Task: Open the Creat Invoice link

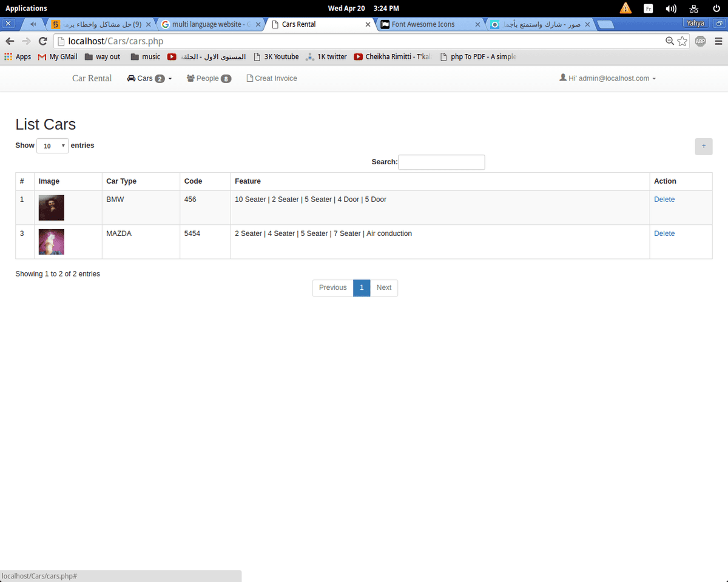Action: [272, 78]
